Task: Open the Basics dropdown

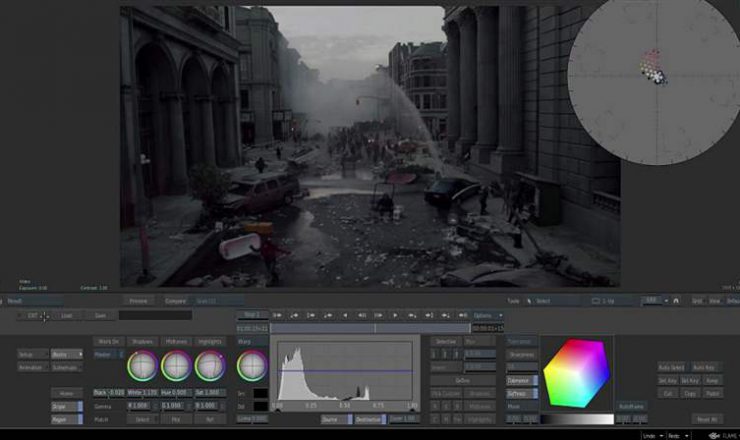Action: click(67, 354)
